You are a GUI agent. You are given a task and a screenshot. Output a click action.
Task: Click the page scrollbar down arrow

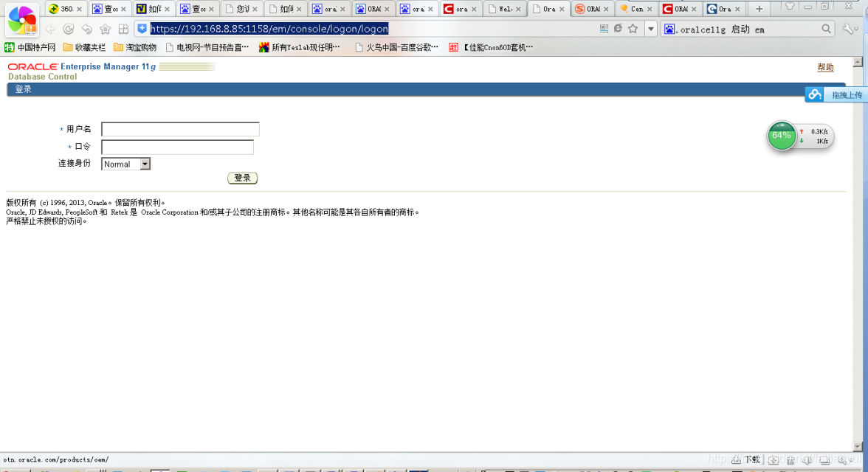point(858,446)
